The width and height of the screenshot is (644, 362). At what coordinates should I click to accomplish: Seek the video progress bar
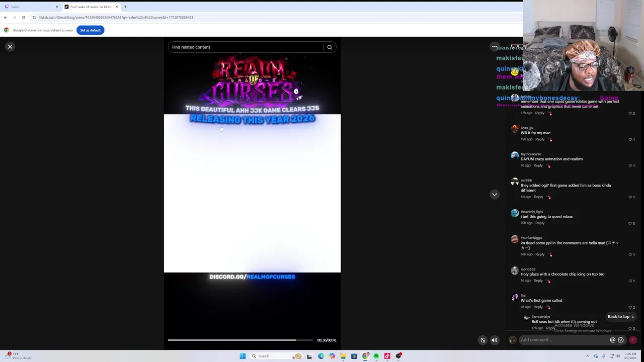(240, 340)
